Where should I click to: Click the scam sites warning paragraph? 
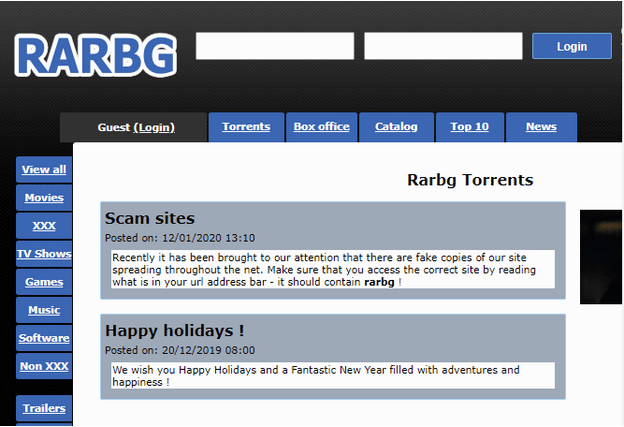pos(333,269)
